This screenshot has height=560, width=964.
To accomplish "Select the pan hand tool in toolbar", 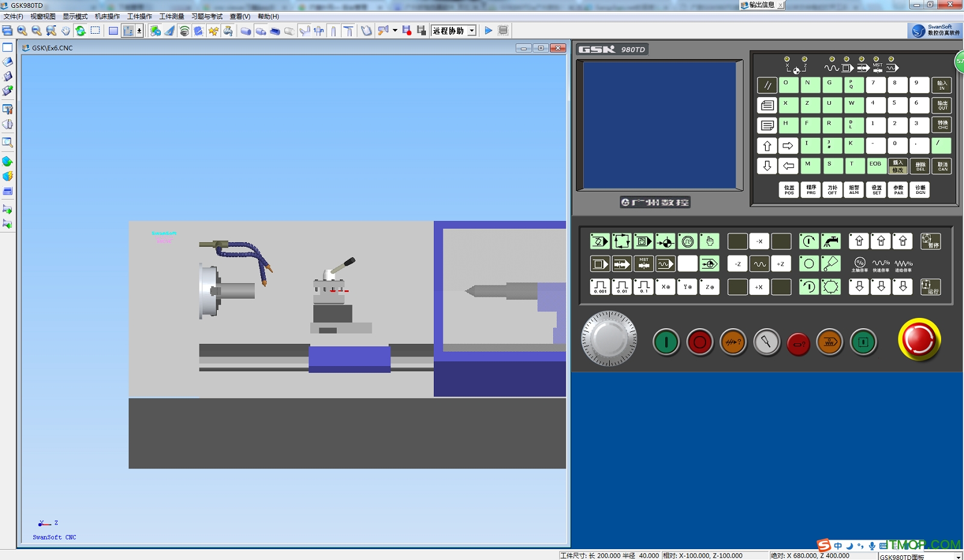I will (x=66, y=31).
